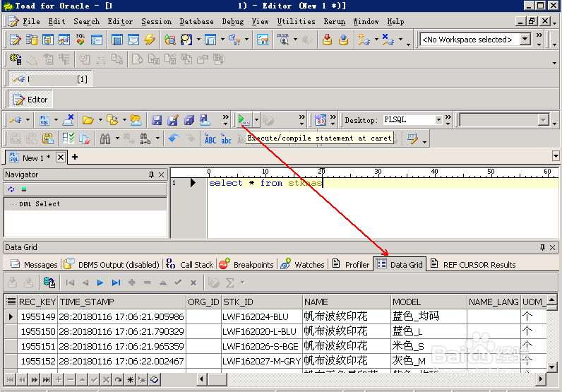Click the data grid Last record arrow
This screenshot has height=392, width=562.
pyautogui.click(x=116, y=283)
